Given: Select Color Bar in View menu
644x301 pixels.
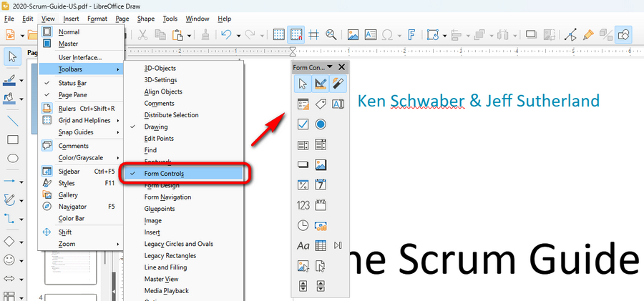Looking at the screenshot, I should click(x=72, y=218).
